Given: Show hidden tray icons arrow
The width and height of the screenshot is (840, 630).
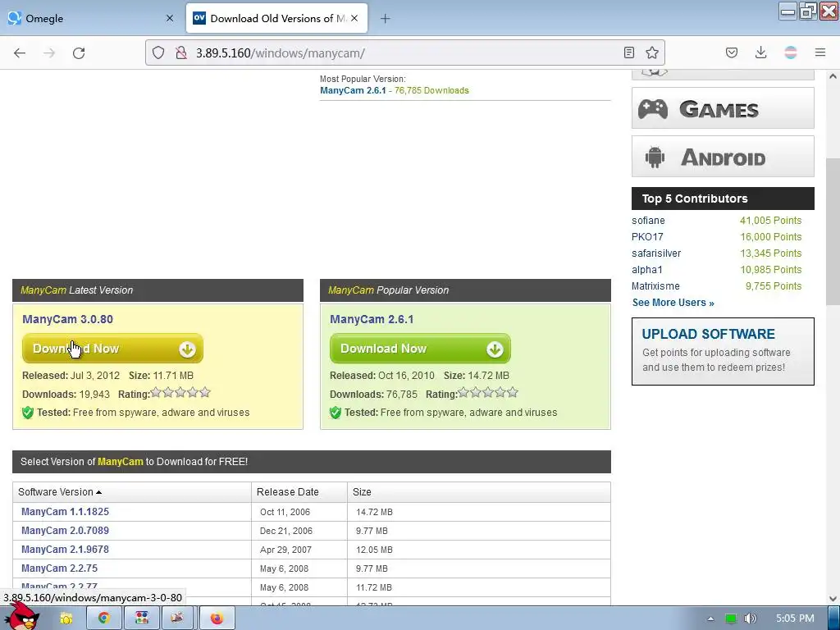Looking at the screenshot, I should [710, 619].
